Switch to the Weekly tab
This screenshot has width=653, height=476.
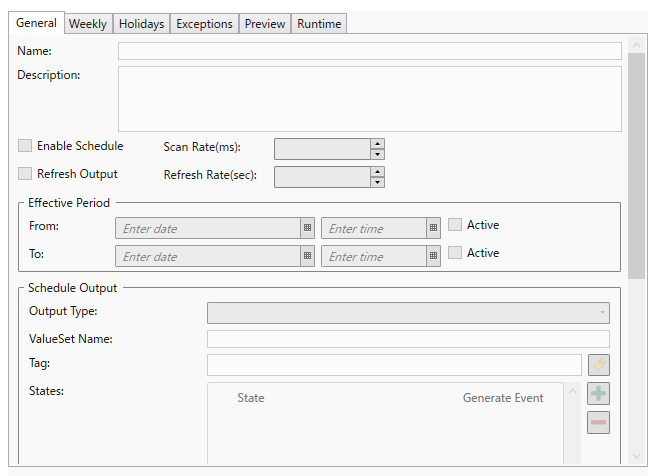pos(88,24)
